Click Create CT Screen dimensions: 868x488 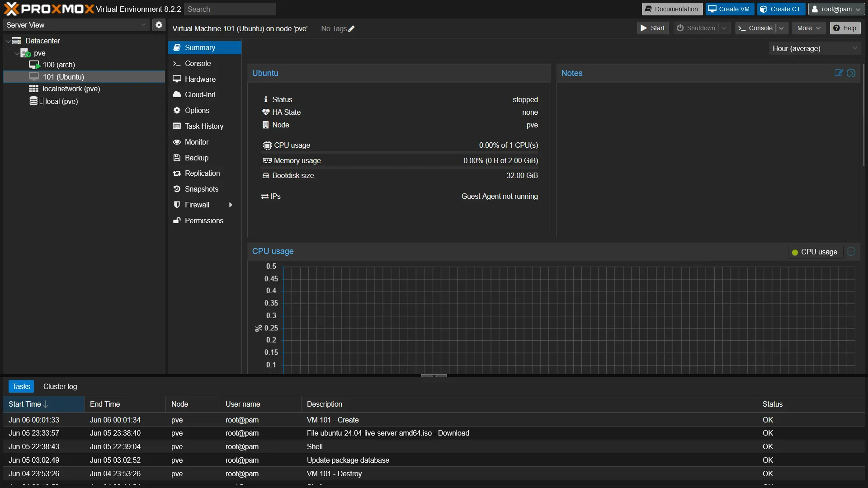(781, 9)
